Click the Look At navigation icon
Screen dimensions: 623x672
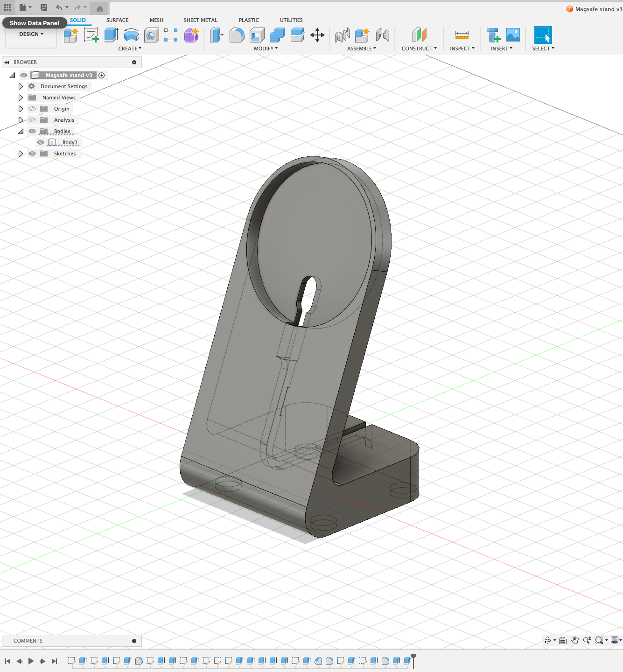(x=563, y=640)
